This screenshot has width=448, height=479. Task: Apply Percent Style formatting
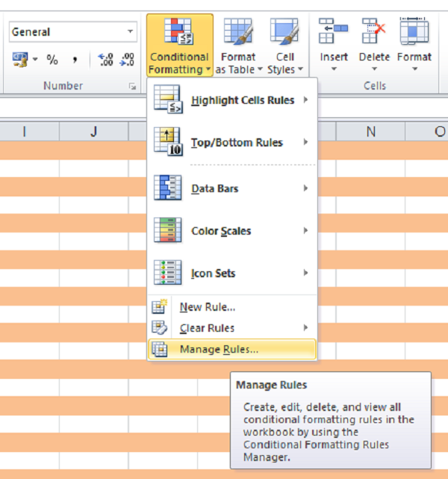coord(52,60)
